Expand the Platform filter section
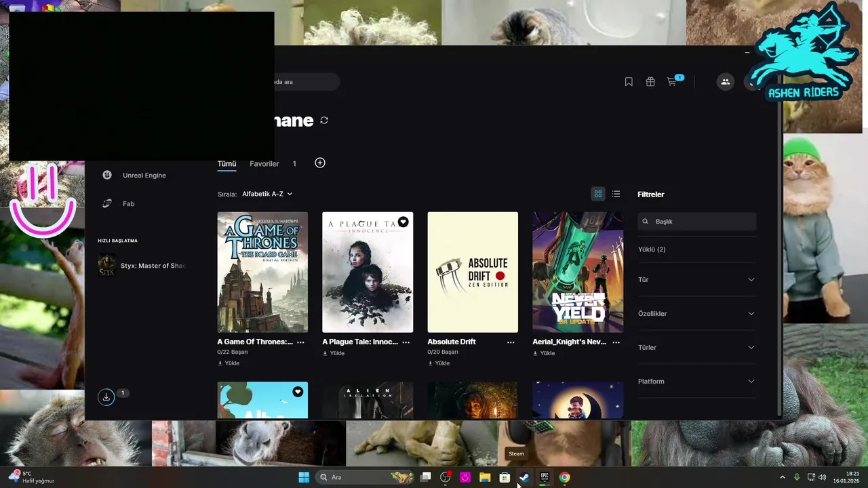Image resolution: width=868 pixels, height=488 pixels. pos(696,382)
